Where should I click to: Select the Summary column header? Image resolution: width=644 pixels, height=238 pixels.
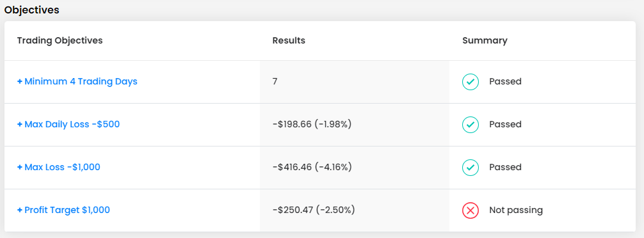click(x=485, y=40)
